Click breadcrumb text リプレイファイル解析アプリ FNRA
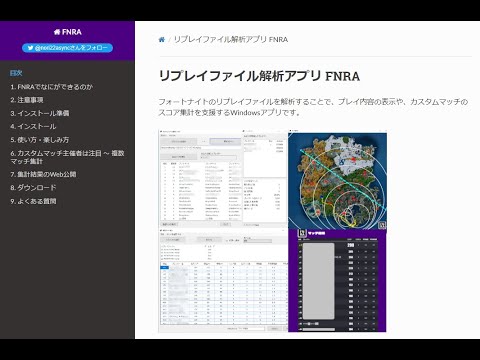Screen dimensions: 480x360 click(231, 40)
